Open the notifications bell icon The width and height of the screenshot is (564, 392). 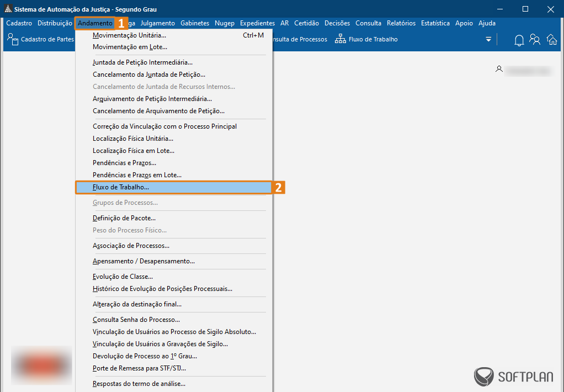click(519, 40)
